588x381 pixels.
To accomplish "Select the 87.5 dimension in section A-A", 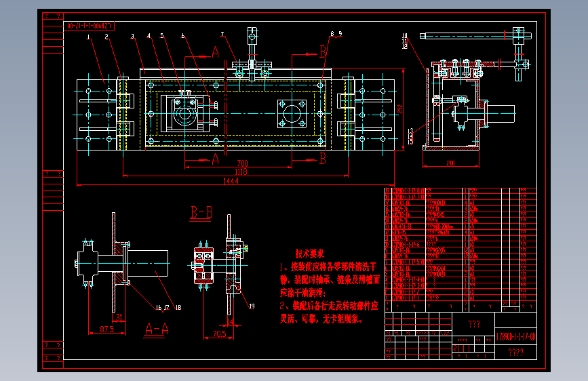I will point(107,329).
